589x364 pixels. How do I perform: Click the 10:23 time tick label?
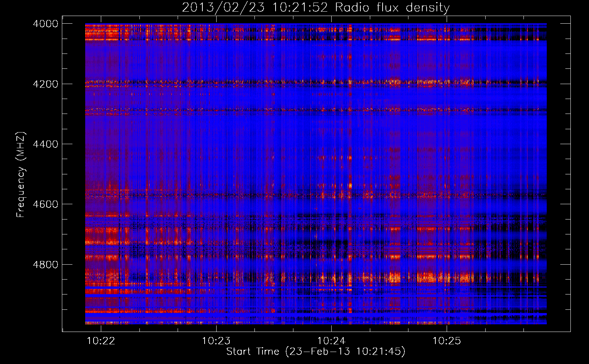click(x=216, y=341)
